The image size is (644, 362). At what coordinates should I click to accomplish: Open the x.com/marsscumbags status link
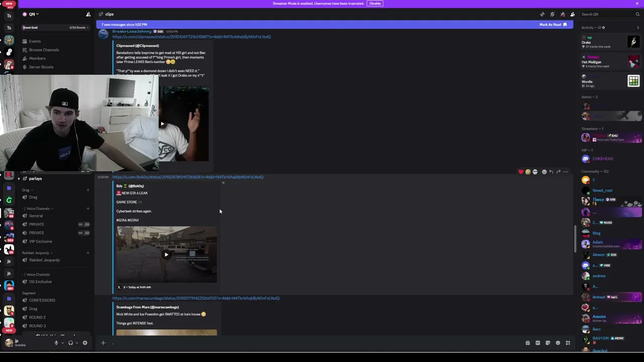[x=196, y=298]
